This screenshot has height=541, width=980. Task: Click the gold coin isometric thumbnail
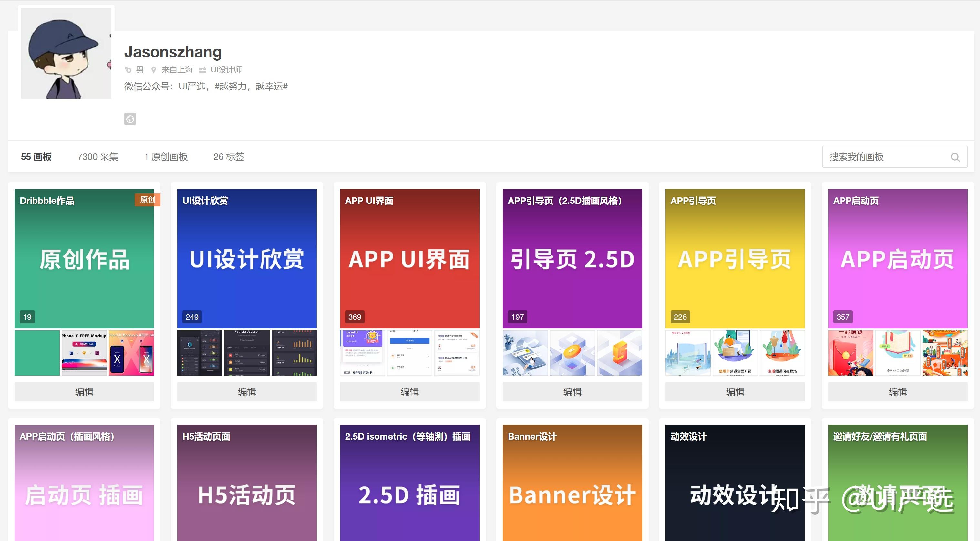[572, 353]
